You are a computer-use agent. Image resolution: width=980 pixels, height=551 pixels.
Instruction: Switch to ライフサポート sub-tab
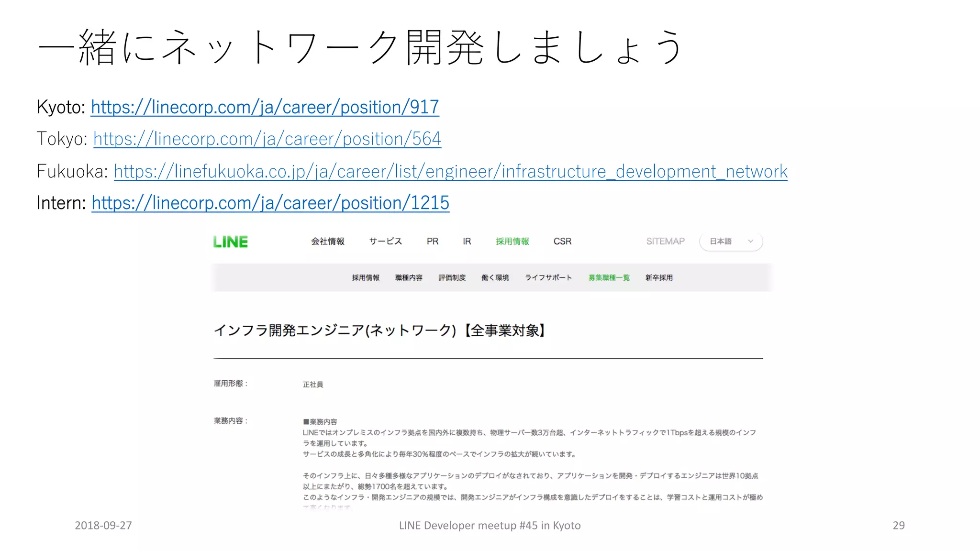(x=548, y=278)
